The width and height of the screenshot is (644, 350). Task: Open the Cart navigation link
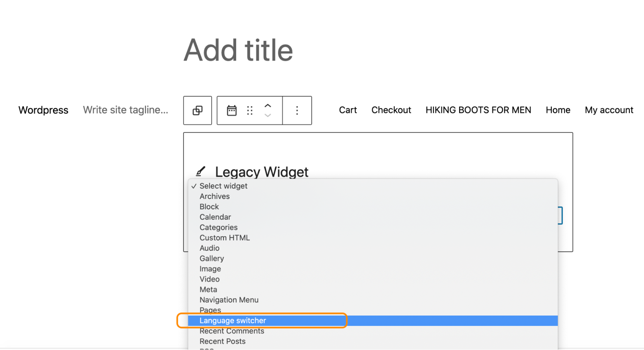(x=348, y=110)
